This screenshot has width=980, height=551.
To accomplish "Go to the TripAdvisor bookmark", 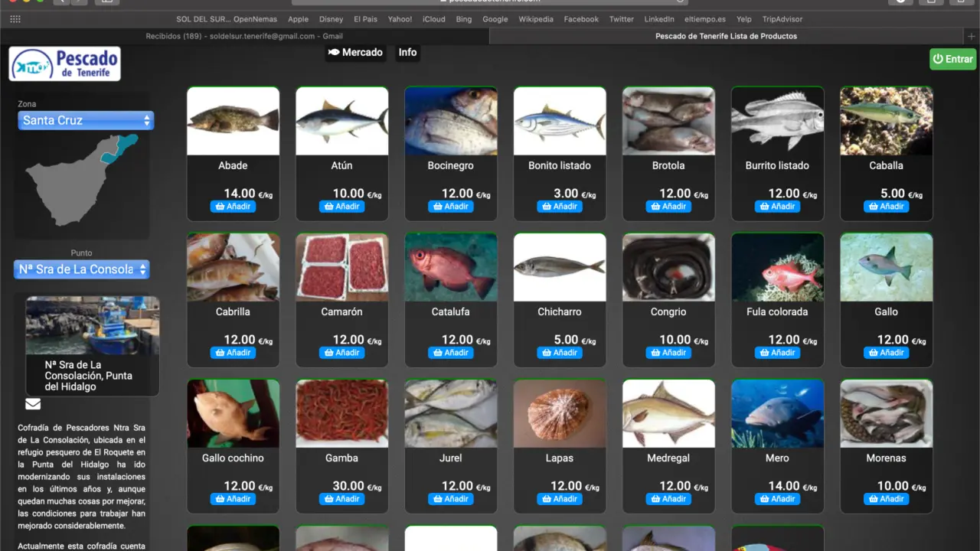I will coord(782,19).
